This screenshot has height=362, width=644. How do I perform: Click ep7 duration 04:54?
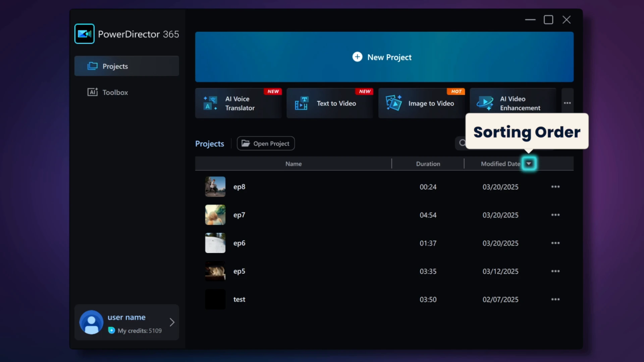click(428, 215)
